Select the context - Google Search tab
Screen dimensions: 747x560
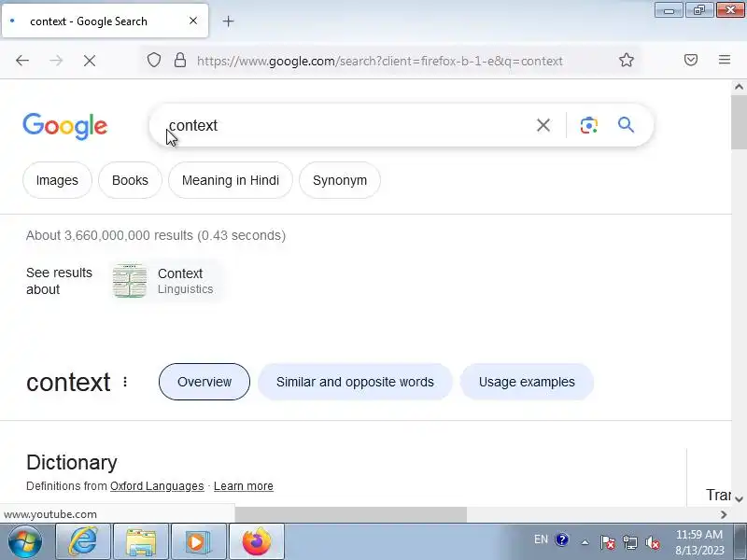(x=105, y=21)
